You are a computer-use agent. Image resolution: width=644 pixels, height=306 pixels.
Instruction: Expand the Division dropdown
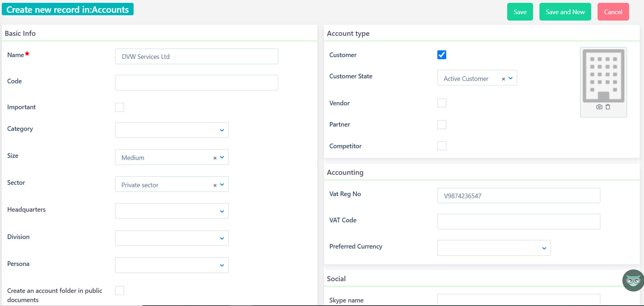[172, 238]
